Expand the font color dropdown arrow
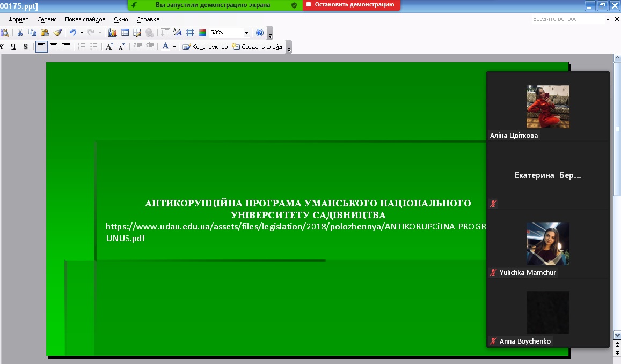The image size is (621, 364). [174, 47]
